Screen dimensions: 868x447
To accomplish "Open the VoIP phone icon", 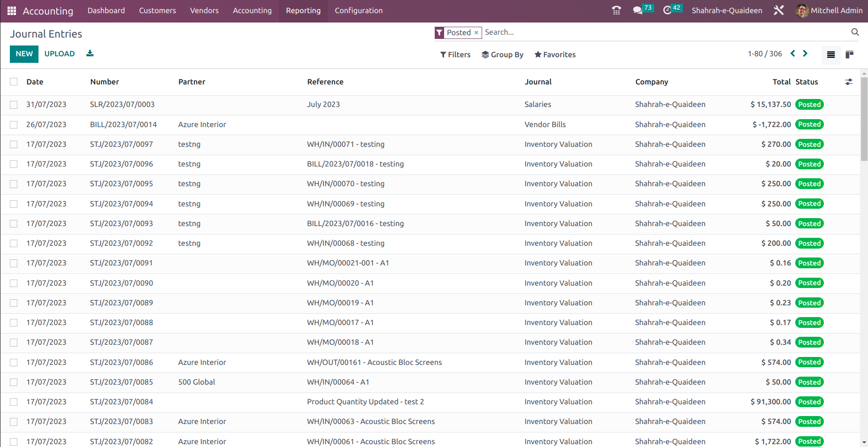I will pos(616,10).
